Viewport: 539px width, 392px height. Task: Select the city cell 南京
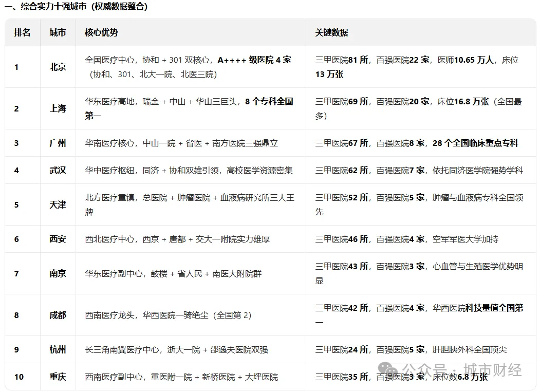click(x=58, y=273)
